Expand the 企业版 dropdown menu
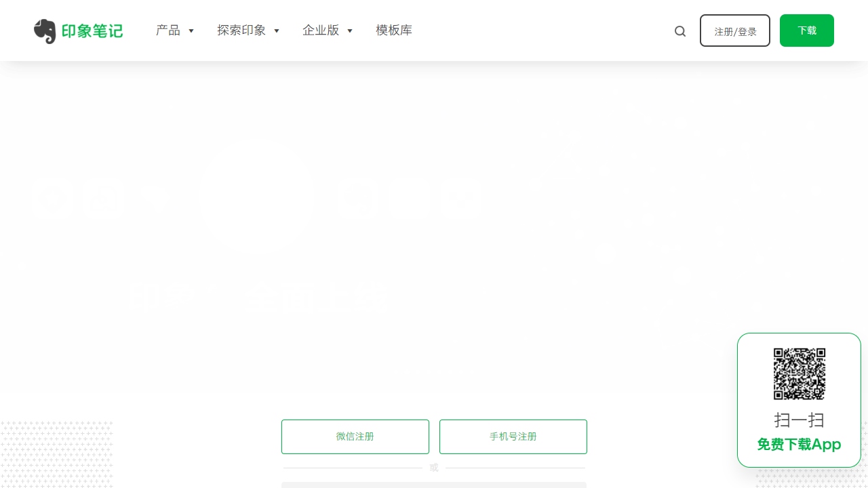This screenshot has width=868, height=488. [x=328, y=30]
